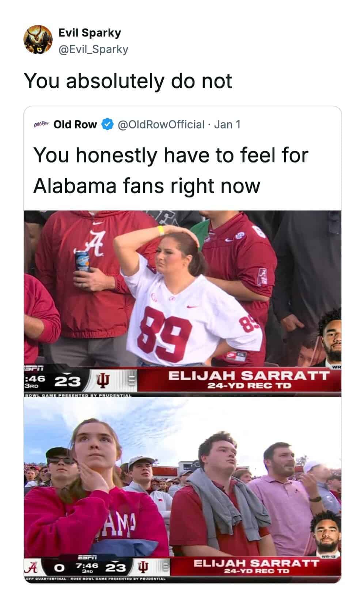Open the quoted tweet text about Alabama fans

click(171, 170)
